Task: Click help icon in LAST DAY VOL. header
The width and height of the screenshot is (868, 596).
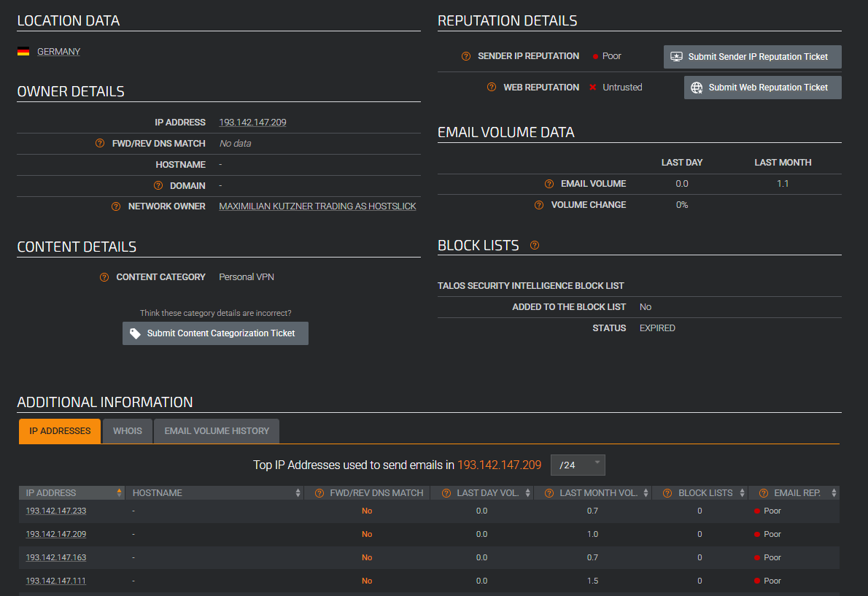Action: pyautogui.click(x=446, y=493)
